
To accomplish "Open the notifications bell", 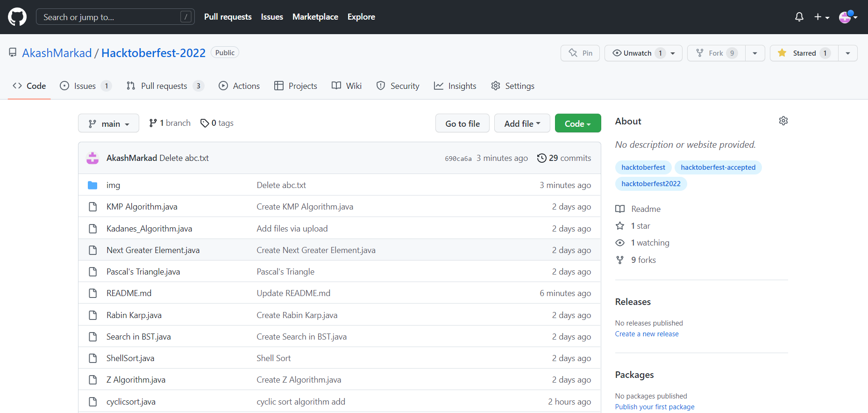I will [x=799, y=17].
